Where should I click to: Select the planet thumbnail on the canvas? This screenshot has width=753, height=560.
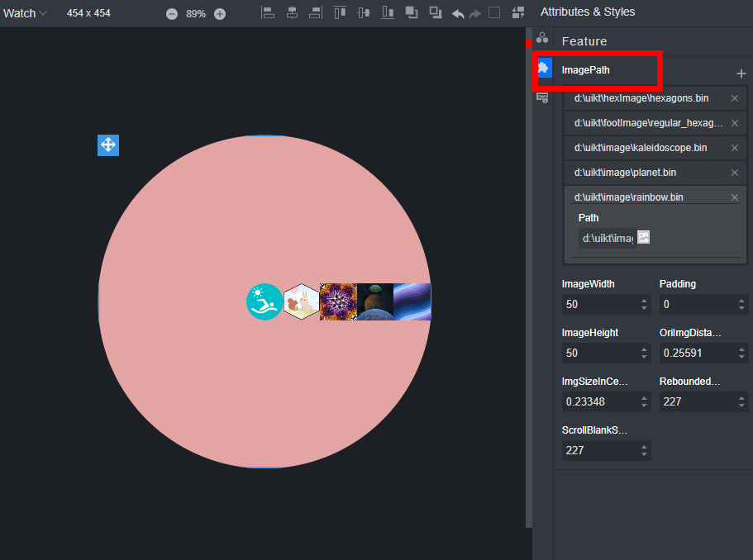[x=374, y=302]
